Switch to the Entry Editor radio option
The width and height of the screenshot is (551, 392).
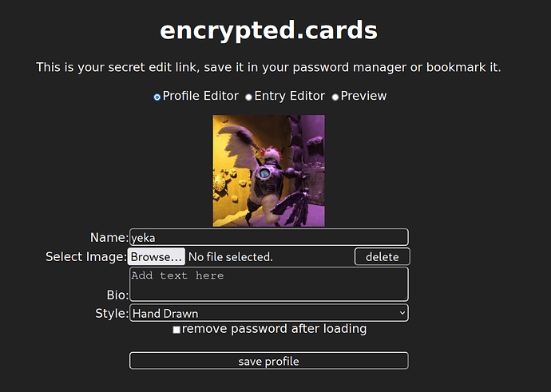(248, 97)
